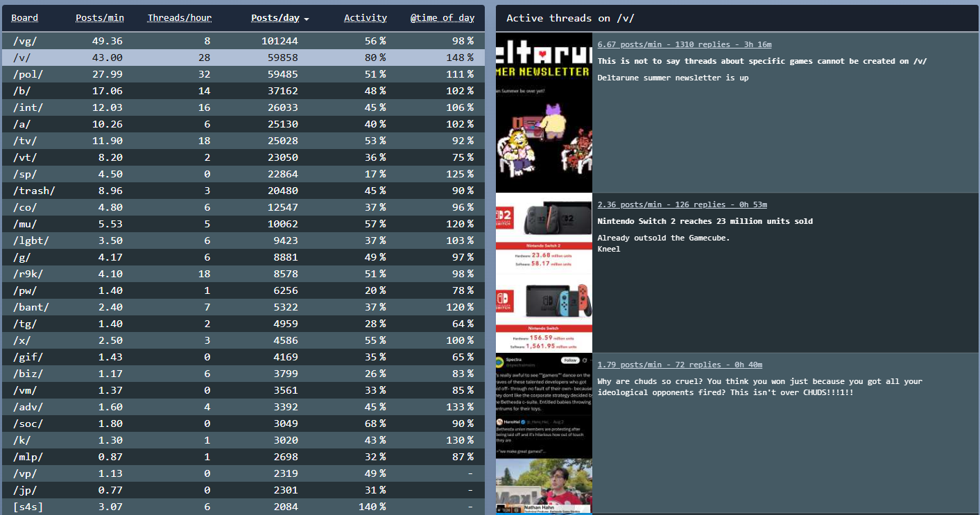The width and height of the screenshot is (980, 515).
Task: Select the /b/ board row
Action: (243, 91)
